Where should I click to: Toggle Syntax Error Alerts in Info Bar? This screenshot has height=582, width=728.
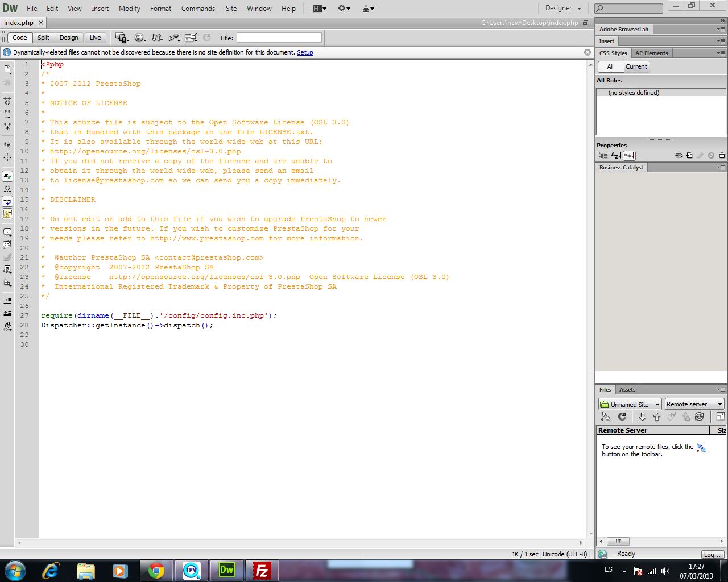point(7,214)
